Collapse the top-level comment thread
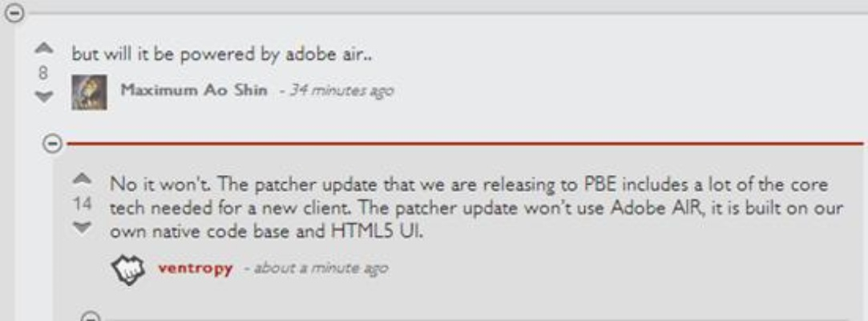The height and width of the screenshot is (321, 868). point(14,14)
